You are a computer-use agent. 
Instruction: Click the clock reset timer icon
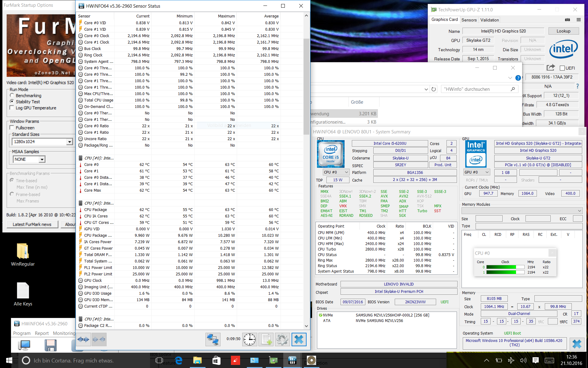(250, 339)
